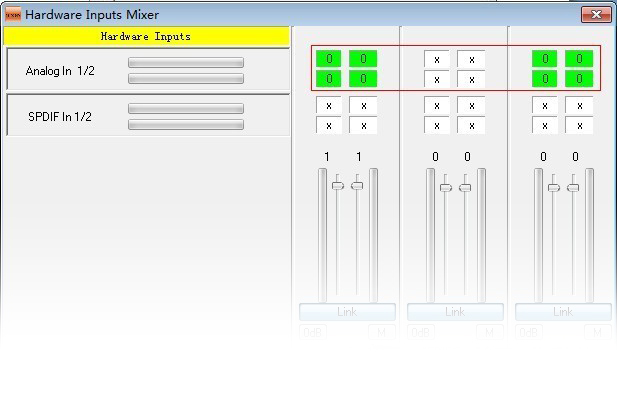Viewport: 617px width, 395px height.
Task: Toggle bottom-right green Analog cell in first strip
Action: (x=363, y=79)
